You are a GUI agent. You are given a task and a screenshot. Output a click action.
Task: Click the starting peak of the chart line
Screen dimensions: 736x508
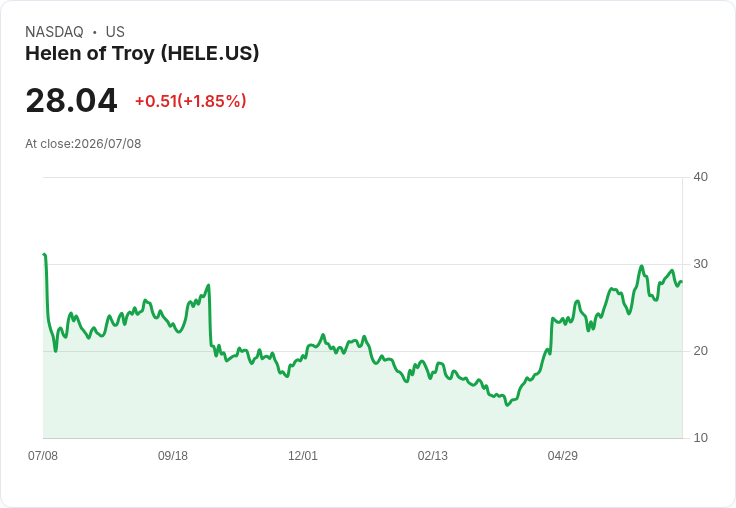tap(45, 254)
